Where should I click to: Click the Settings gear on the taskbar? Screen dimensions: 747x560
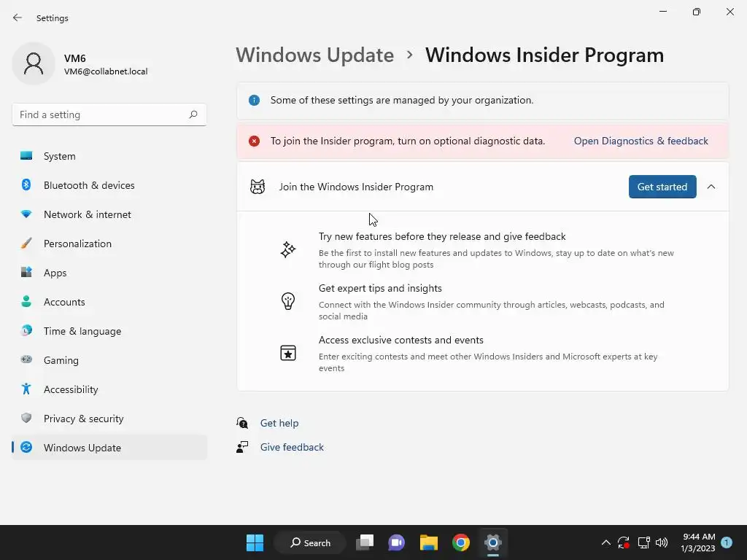pyautogui.click(x=492, y=542)
